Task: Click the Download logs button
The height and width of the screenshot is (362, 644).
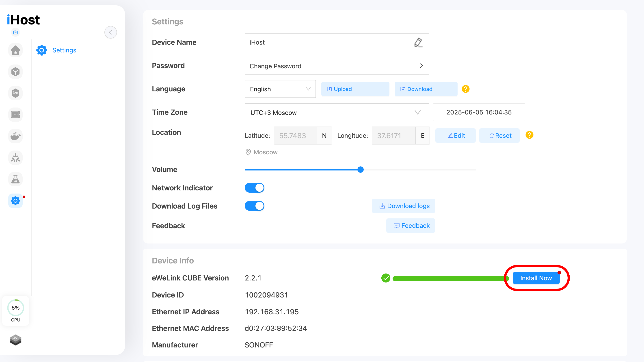Action: (403, 206)
